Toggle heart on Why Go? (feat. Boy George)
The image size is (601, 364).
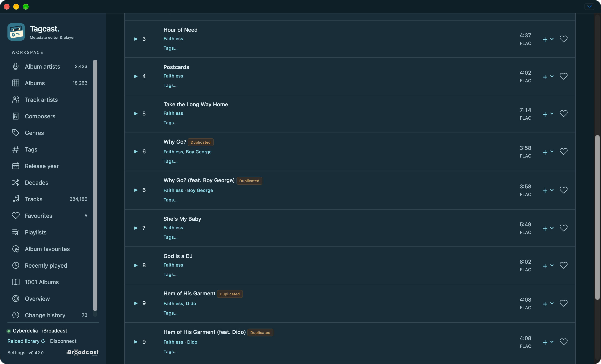(563, 190)
